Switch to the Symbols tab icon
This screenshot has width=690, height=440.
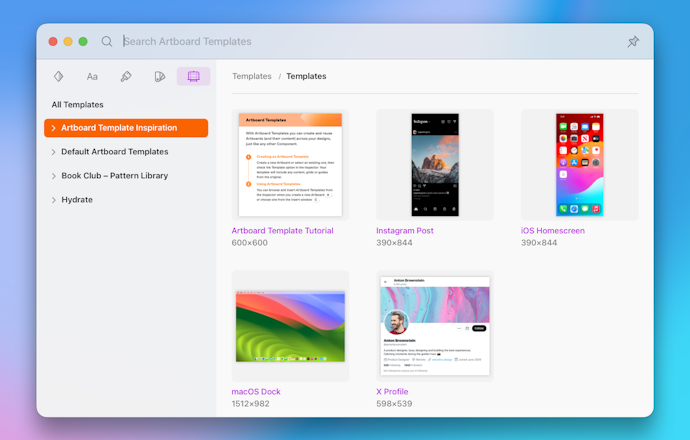(59, 76)
